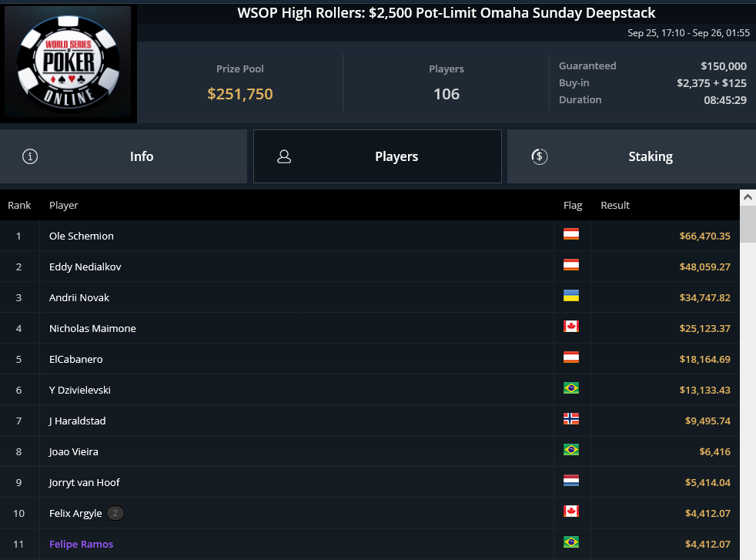Click the info circle icon
This screenshot has height=560, width=756.
pos(30,156)
